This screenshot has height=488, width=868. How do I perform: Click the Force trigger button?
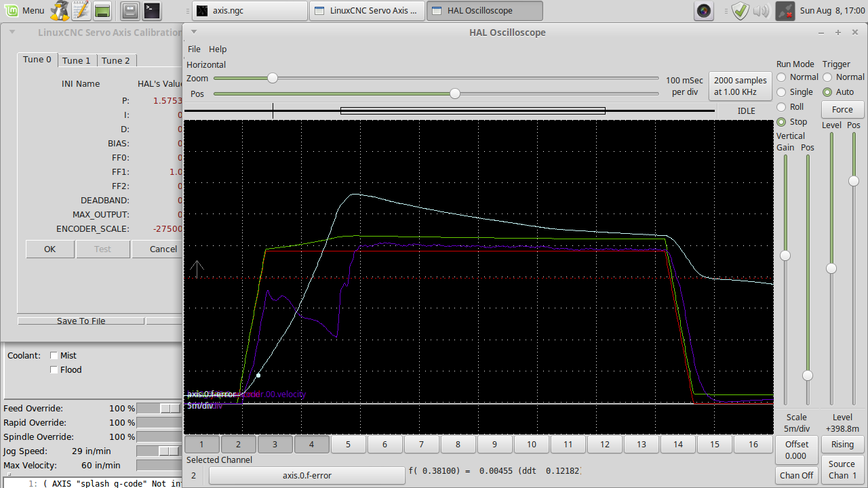[842, 109]
